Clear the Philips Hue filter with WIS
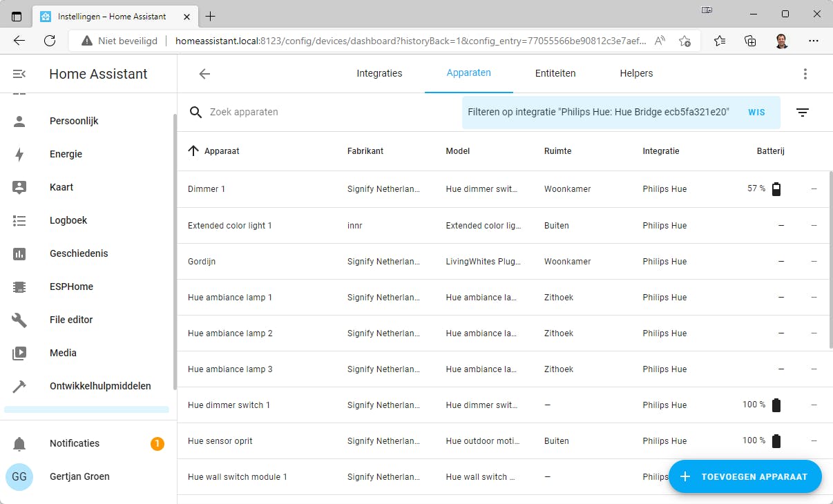Viewport: 833px width, 504px height. click(x=756, y=113)
